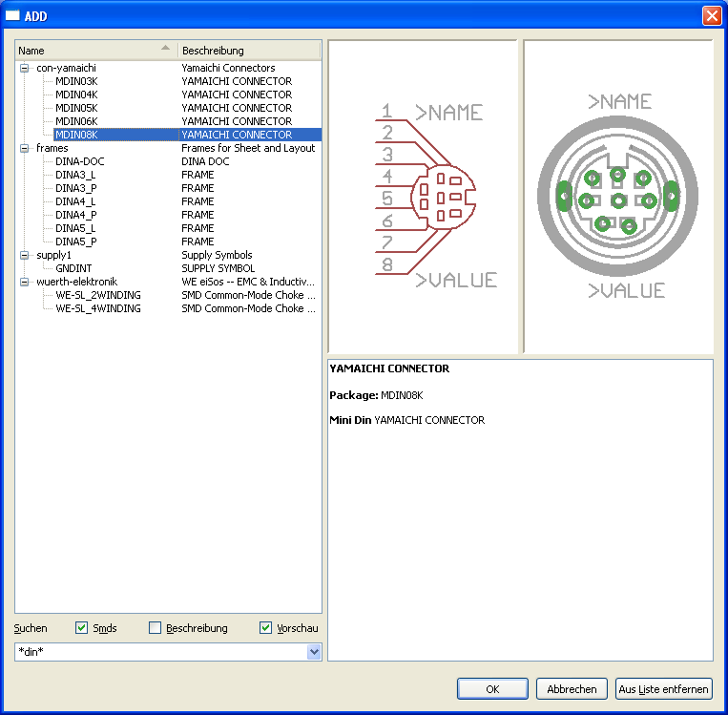
Task: Collapse the wuerth-elektronik library node
Action: coord(24,282)
